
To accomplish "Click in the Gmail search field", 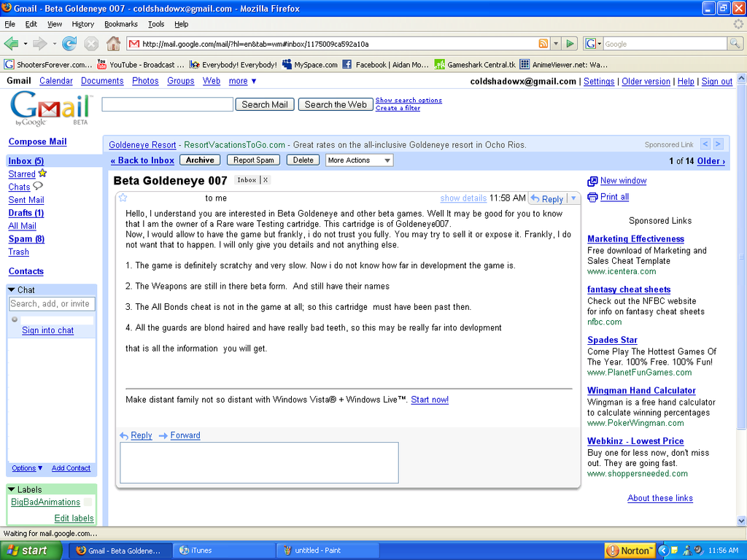I will [x=167, y=104].
